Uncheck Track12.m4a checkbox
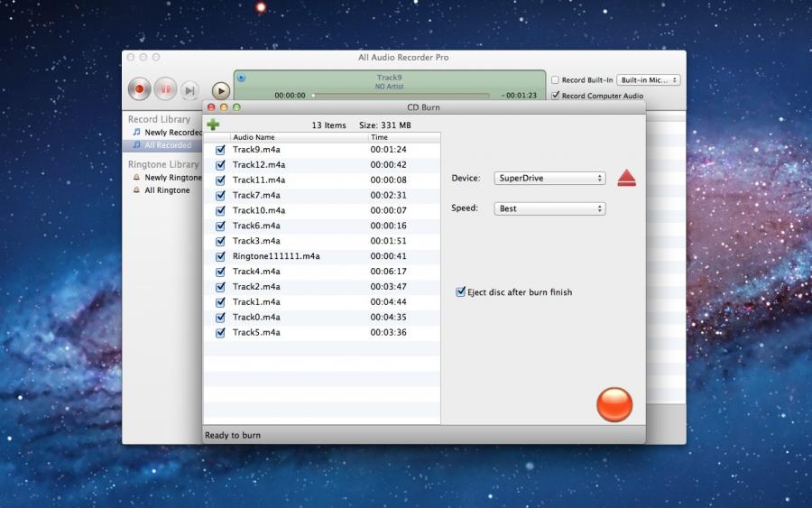The height and width of the screenshot is (508, 812). [x=221, y=165]
